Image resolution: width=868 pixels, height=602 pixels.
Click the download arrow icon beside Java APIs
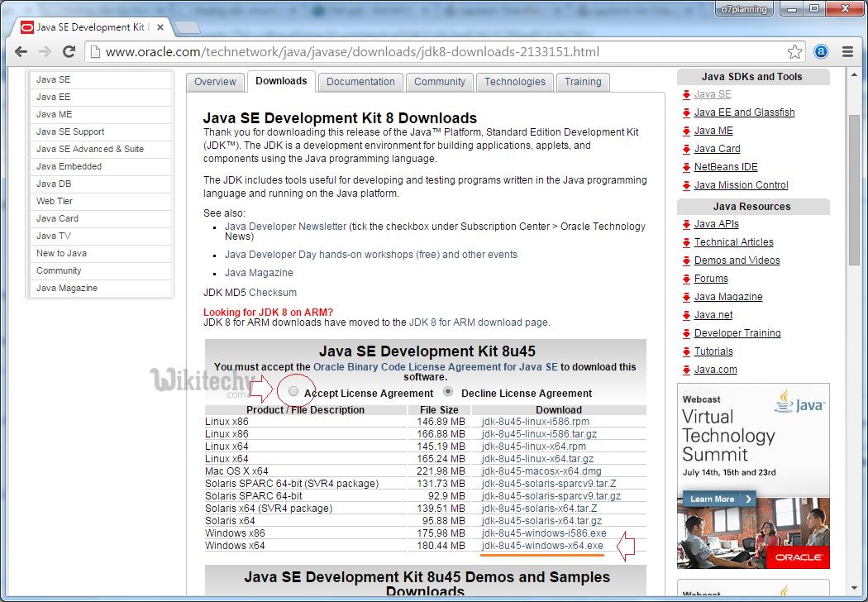click(686, 224)
